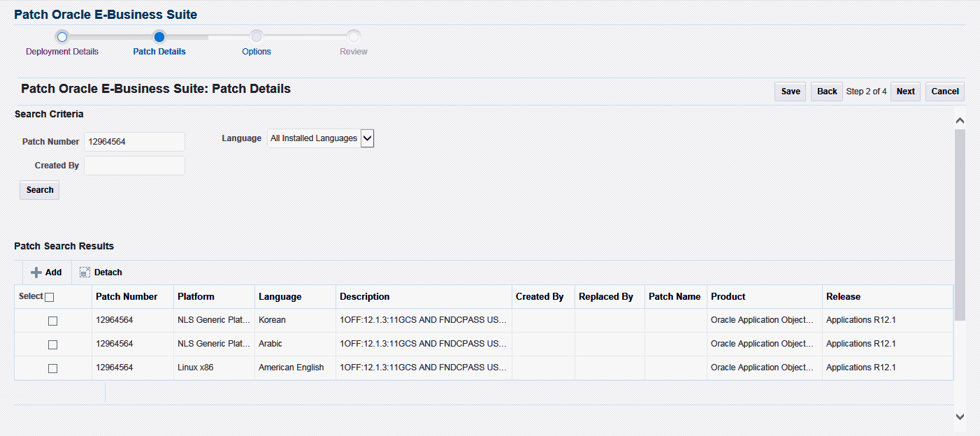Click patch number 12964564 in Arabic row

point(115,344)
